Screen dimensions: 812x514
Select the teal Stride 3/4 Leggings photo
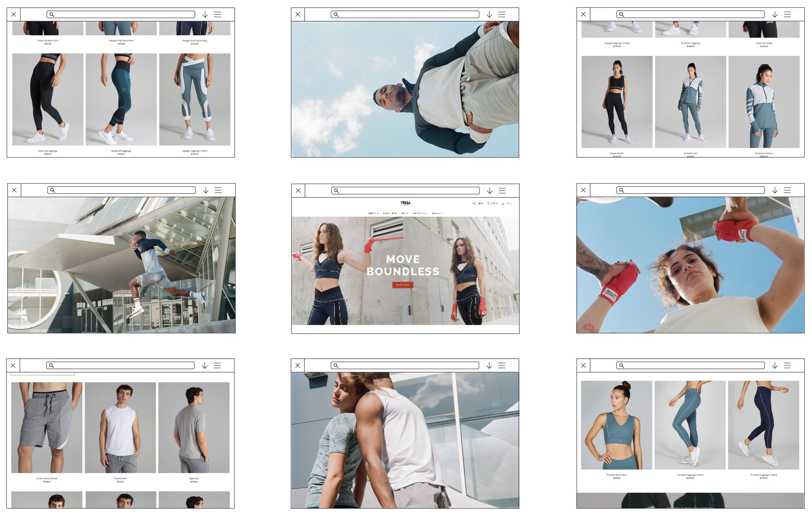coord(121,99)
